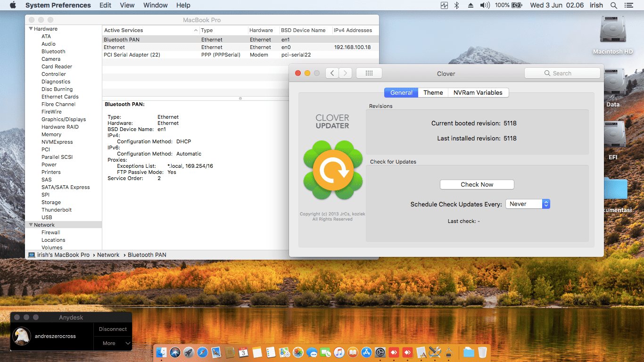Open iTunes from the Dock
Screen dimensions: 644x362
click(339, 352)
